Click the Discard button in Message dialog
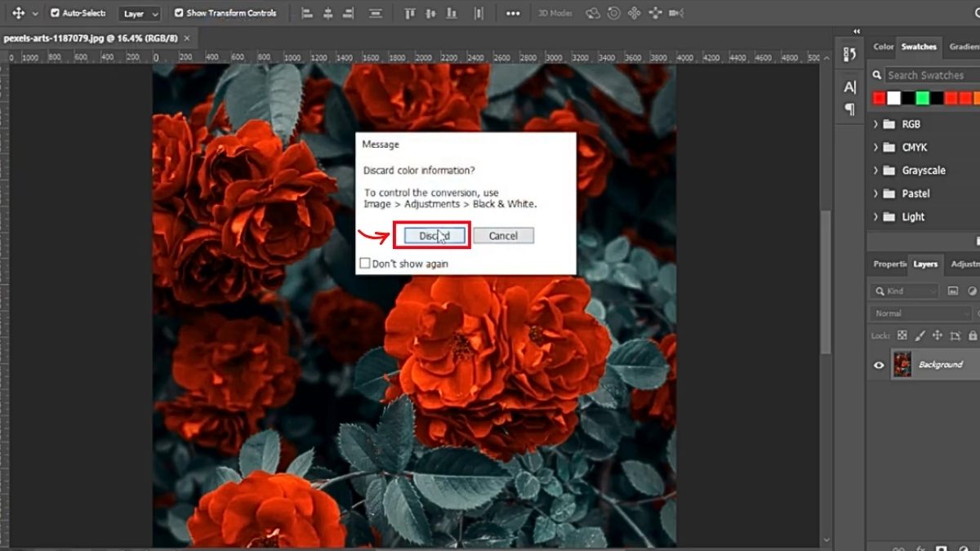 [434, 235]
